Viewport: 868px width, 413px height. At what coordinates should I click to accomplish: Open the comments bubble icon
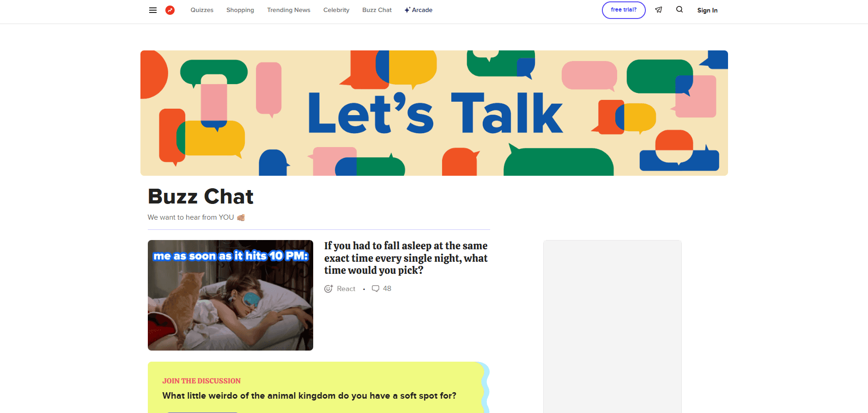376,289
